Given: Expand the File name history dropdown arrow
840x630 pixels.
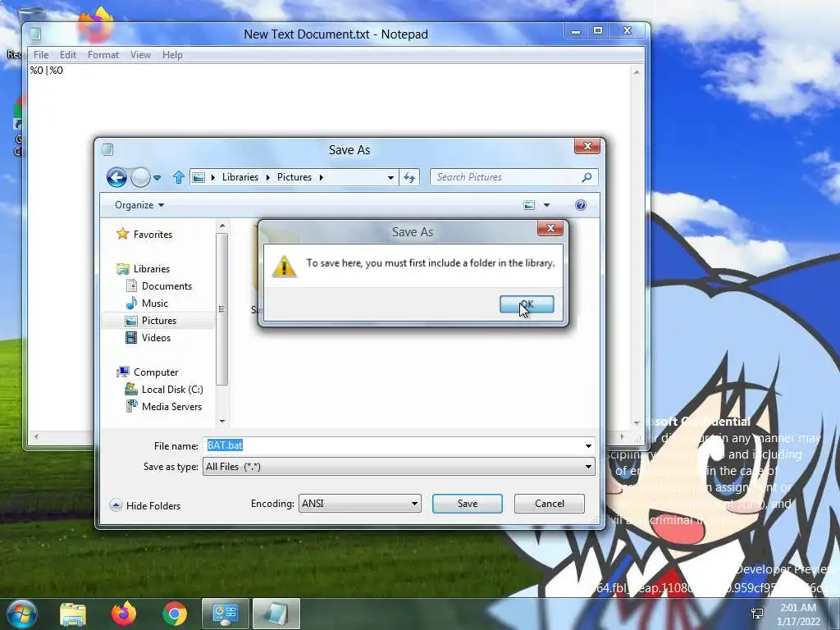Looking at the screenshot, I should coord(588,445).
